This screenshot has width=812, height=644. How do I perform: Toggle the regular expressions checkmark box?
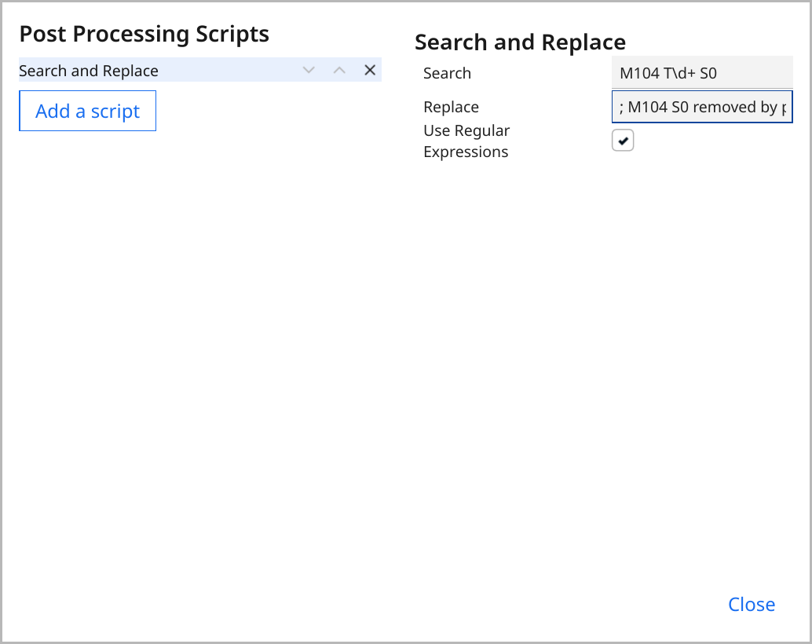pos(623,141)
